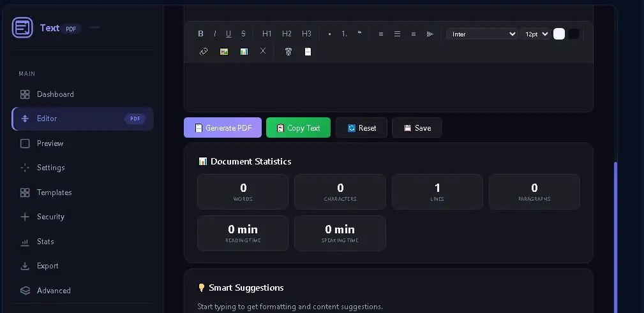Insert an image using the picture icon
This screenshot has width=644, height=313.
click(x=224, y=51)
